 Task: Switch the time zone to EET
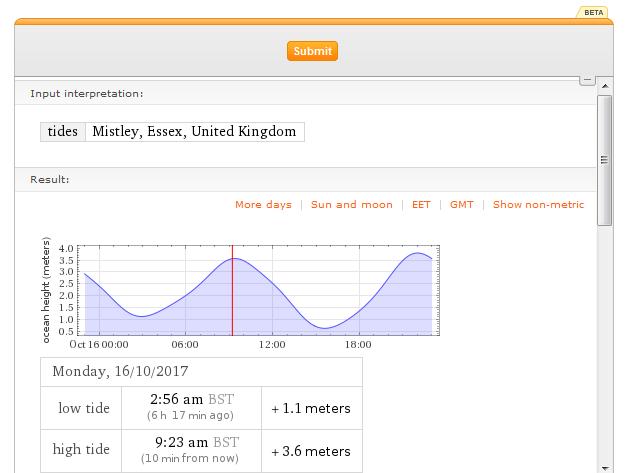coord(421,205)
